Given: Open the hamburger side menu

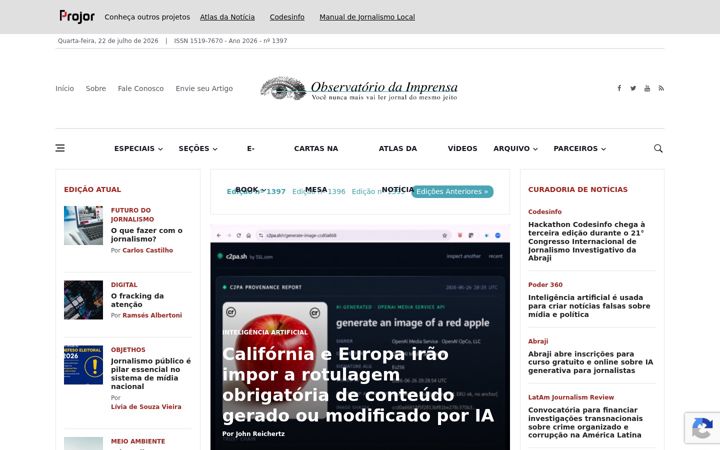Looking at the screenshot, I should click(60, 148).
